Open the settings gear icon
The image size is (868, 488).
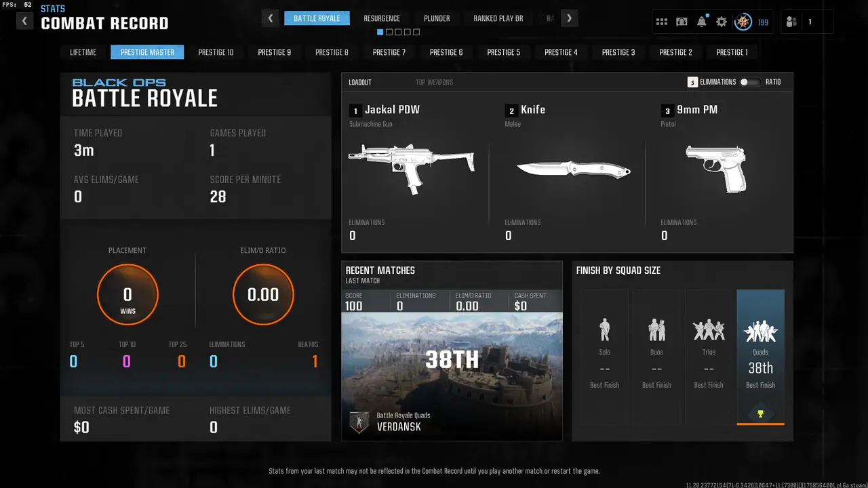[722, 22]
